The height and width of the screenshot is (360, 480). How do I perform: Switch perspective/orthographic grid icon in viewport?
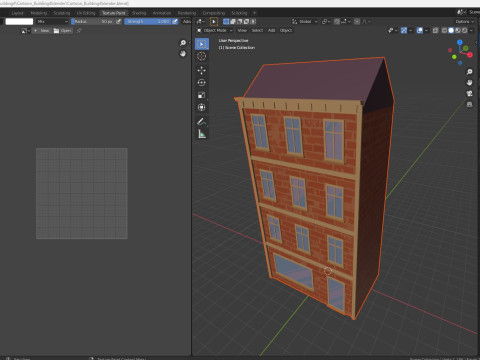click(x=469, y=104)
